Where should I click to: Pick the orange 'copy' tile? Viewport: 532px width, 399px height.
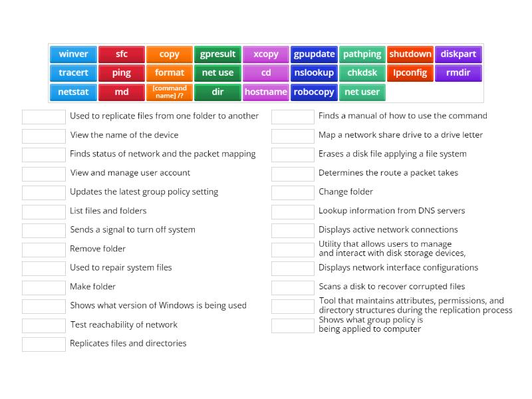click(170, 55)
